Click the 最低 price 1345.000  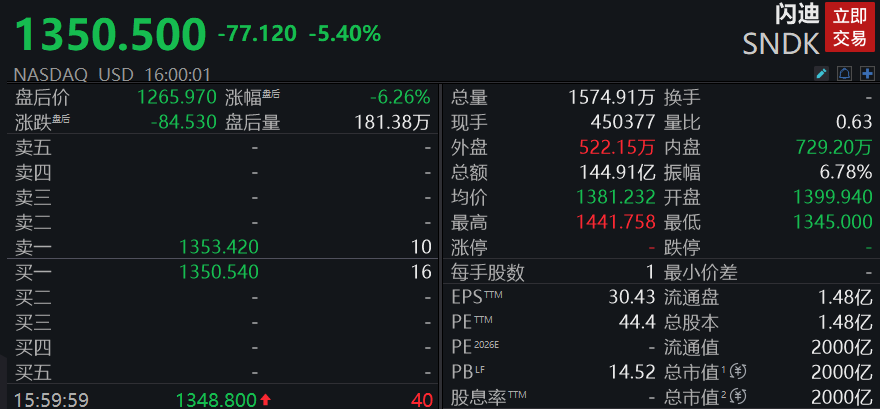tap(833, 222)
